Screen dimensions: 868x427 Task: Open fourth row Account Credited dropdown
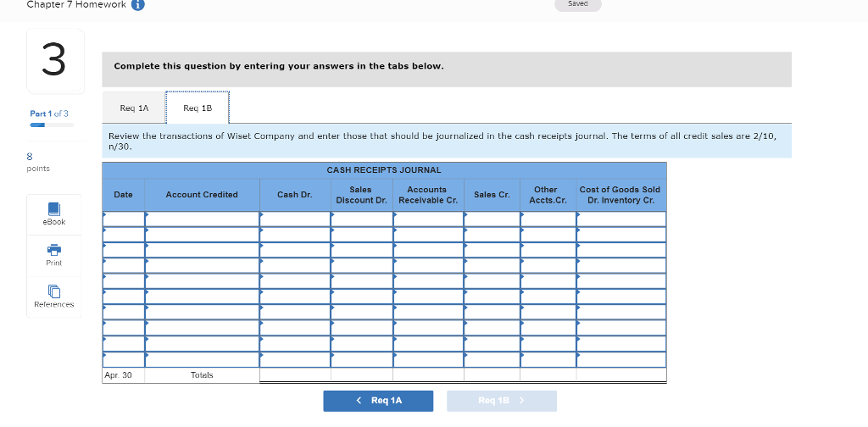[202, 265]
